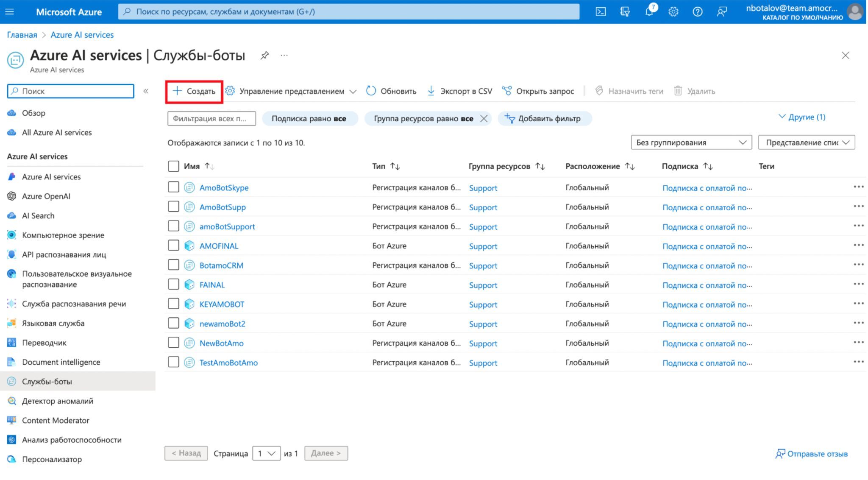The image size is (868, 480).
Task: Collapse the left sidebar with double chevron
Action: point(146,91)
